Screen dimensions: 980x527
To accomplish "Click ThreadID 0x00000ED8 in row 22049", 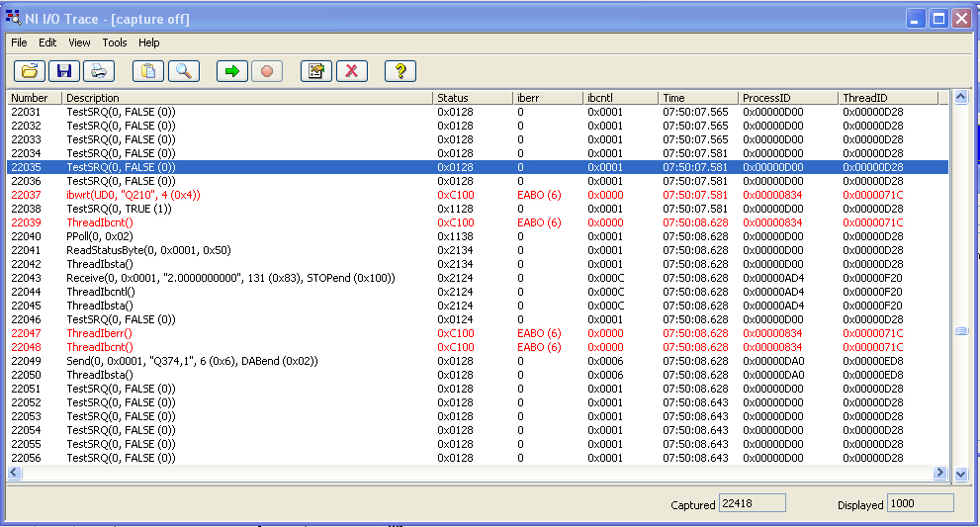I will click(x=872, y=361).
